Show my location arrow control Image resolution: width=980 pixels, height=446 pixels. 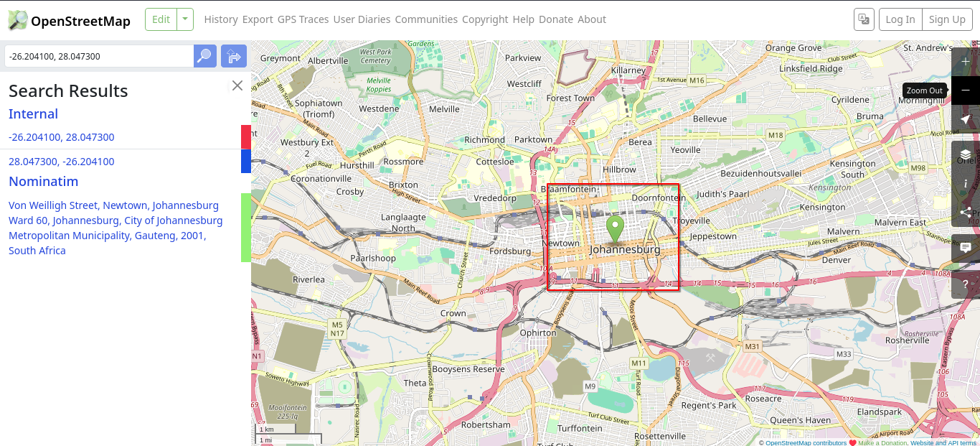point(966,119)
